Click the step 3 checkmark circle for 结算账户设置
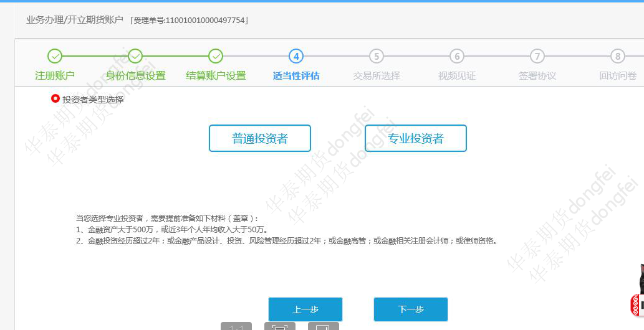This screenshot has width=644, height=330. [x=216, y=56]
